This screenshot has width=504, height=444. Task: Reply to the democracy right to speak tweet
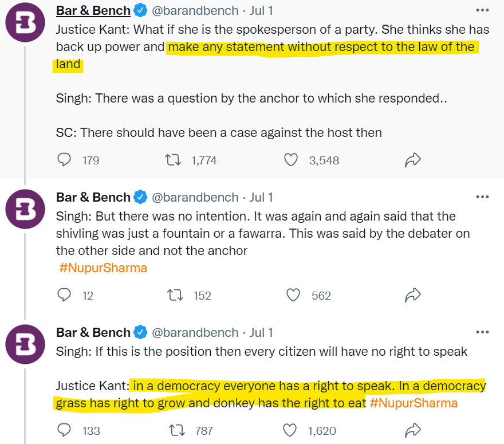tap(64, 430)
